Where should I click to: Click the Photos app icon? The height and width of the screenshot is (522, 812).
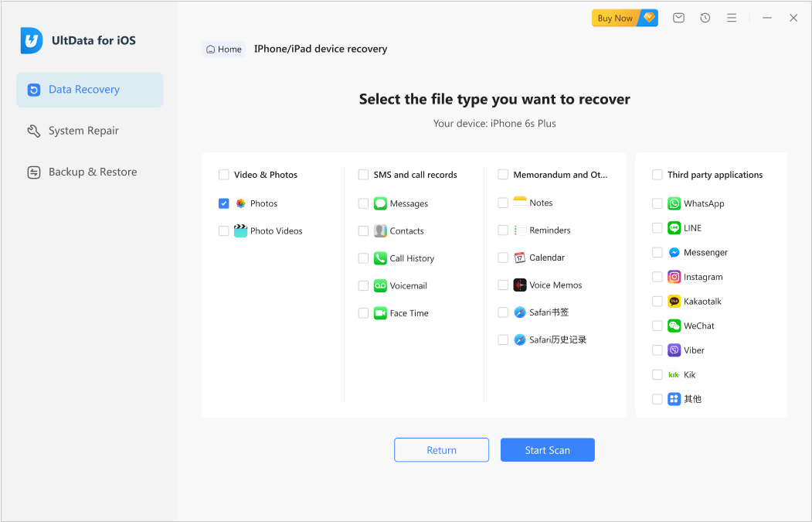pos(241,203)
